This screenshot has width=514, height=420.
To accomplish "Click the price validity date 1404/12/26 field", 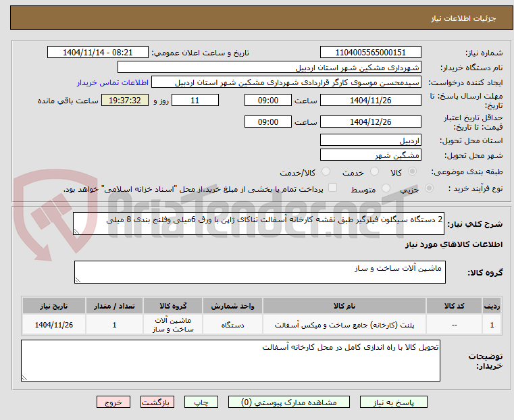I will coord(370,122).
